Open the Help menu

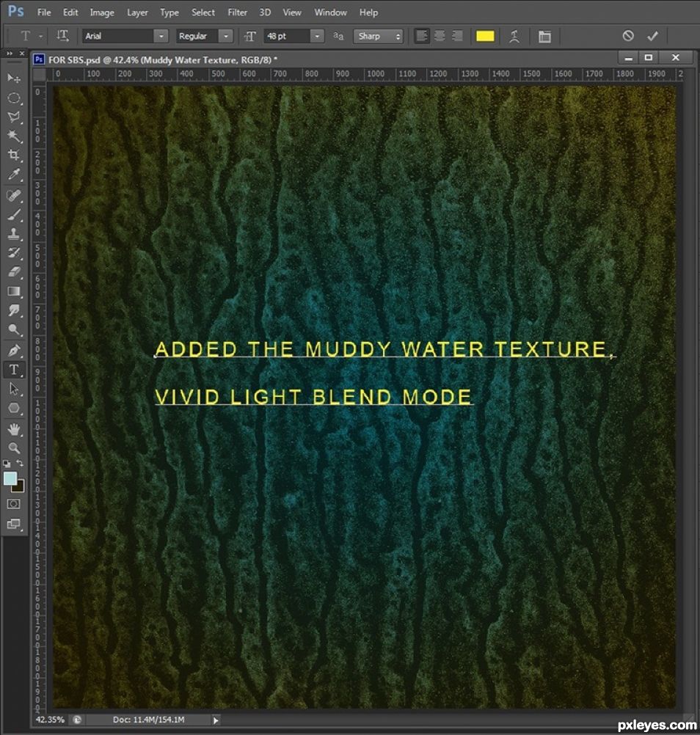tap(368, 12)
